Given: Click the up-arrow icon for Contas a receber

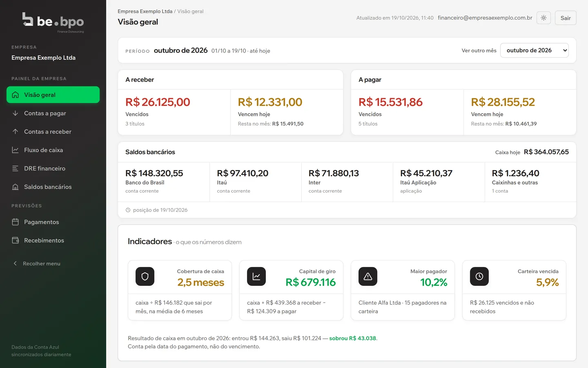Looking at the screenshot, I should pyautogui.click(x=16, y=132).
